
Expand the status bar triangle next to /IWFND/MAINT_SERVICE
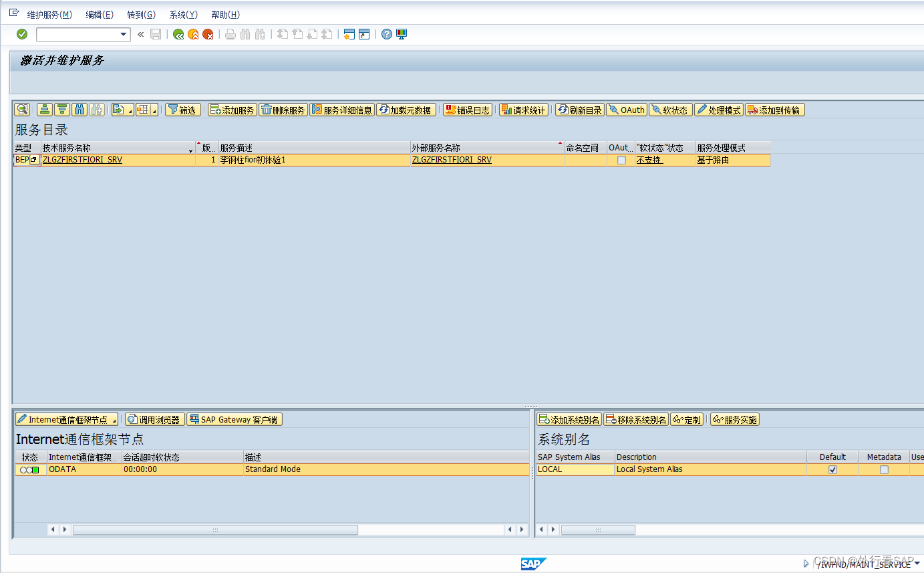pos(806,564)
